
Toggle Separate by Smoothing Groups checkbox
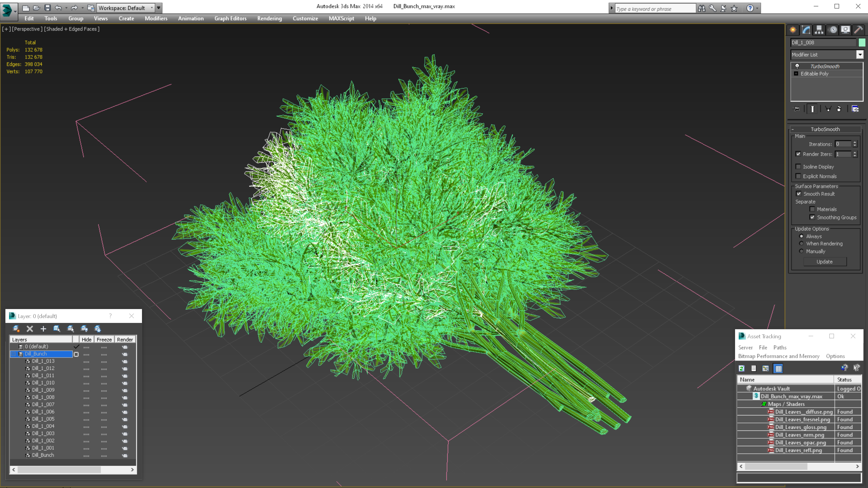click(x=813, y=217)
